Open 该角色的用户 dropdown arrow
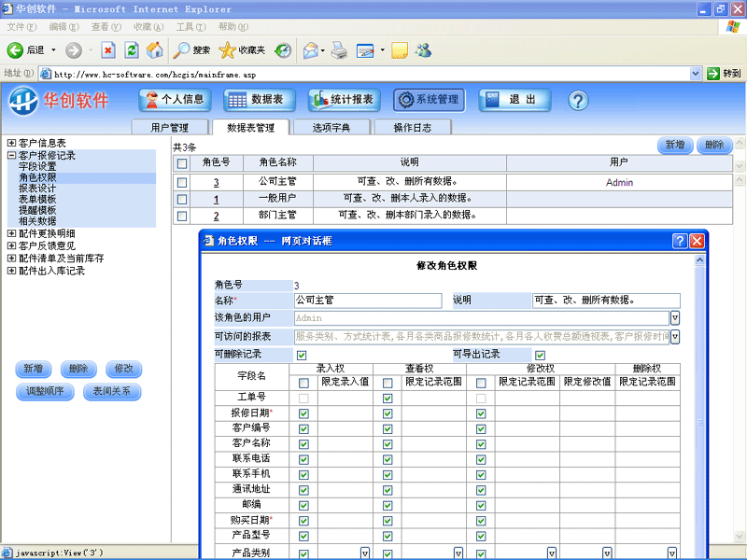The width and height of the screenshot is (747, 560). (674, 317)
